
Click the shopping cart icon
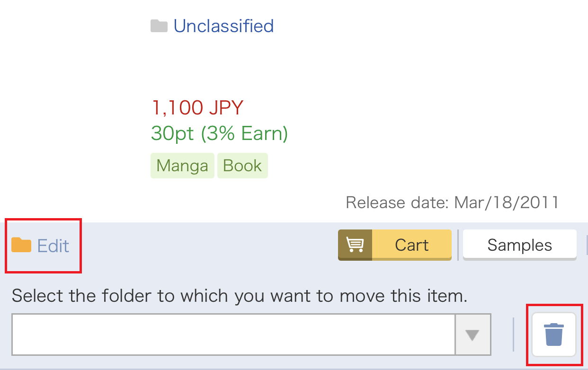click(355, 245)
